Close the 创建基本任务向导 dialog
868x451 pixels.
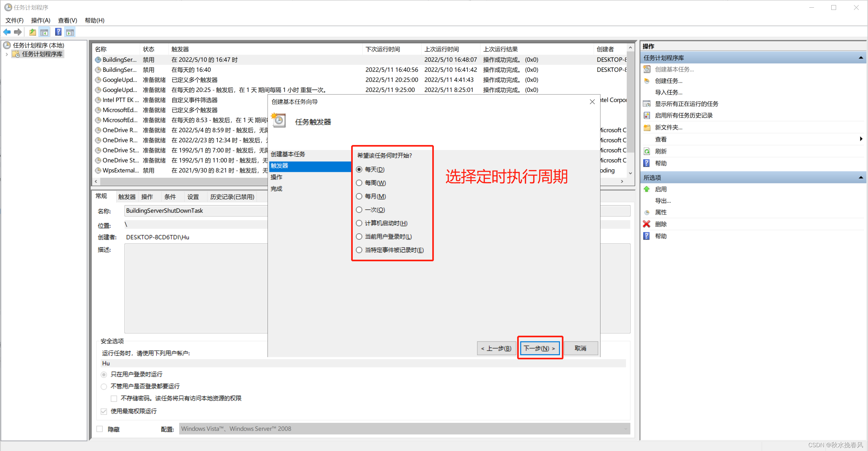click(x=592, y=102)
